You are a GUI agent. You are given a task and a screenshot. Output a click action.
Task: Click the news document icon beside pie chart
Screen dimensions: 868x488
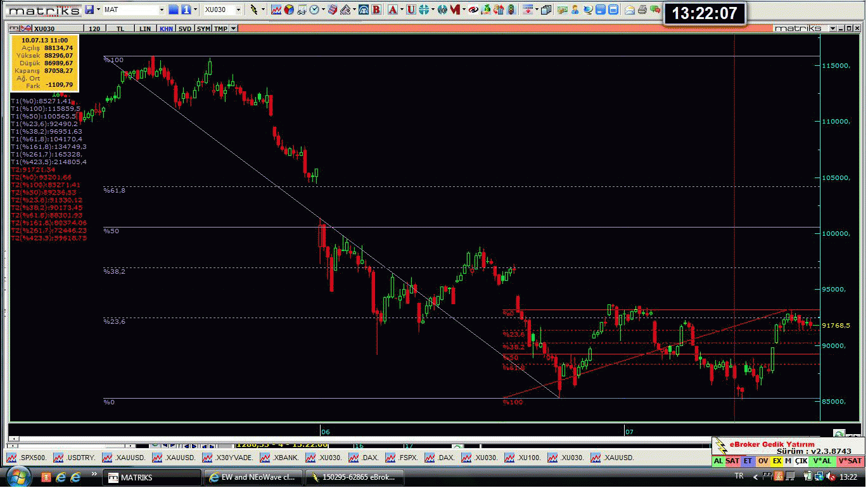tap(302, 10)
